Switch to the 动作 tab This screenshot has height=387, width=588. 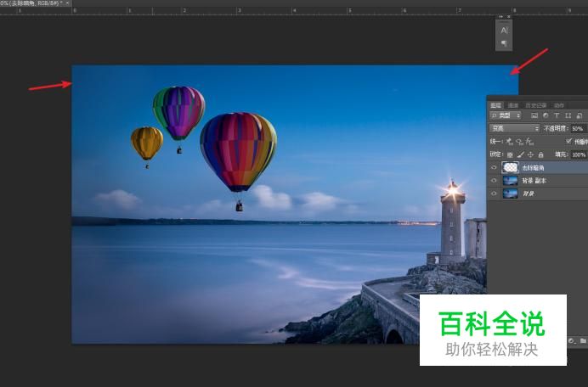pyautogui.click(x=559, y=105)
